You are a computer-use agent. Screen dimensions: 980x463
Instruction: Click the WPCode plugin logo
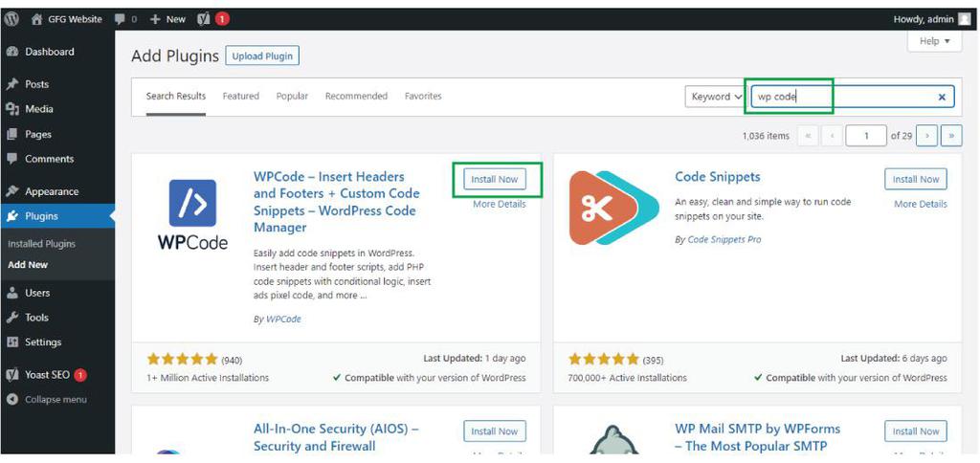[192, 214]
